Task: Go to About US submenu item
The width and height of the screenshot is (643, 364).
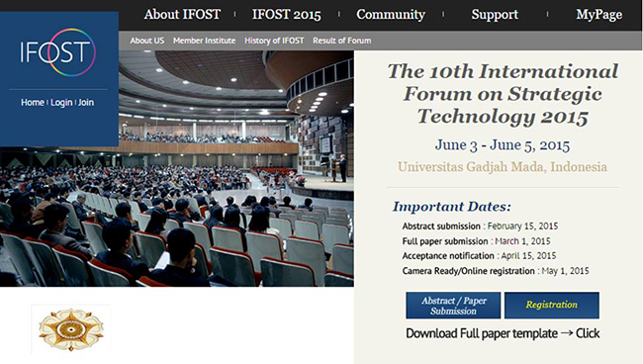Action: [146, 41]
